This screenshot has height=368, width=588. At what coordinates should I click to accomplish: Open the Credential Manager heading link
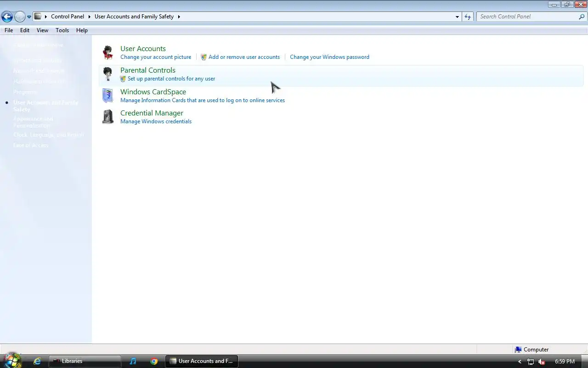coord(152,113)
